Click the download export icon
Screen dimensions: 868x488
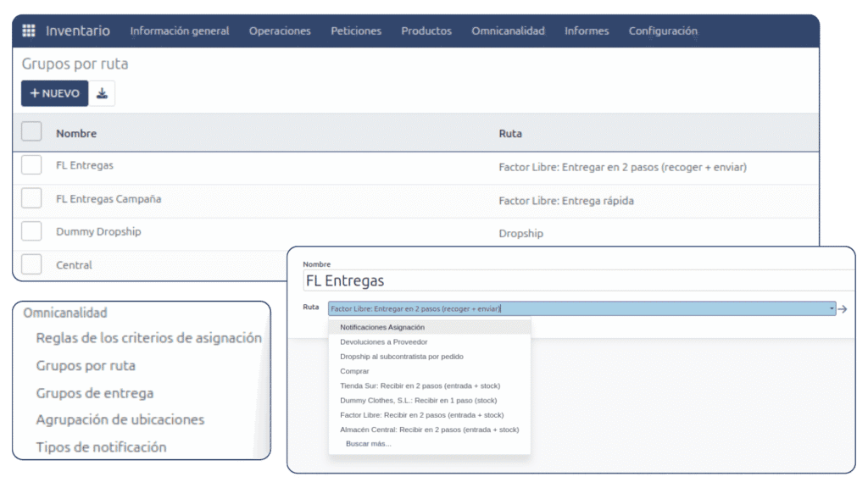point(103,93)
